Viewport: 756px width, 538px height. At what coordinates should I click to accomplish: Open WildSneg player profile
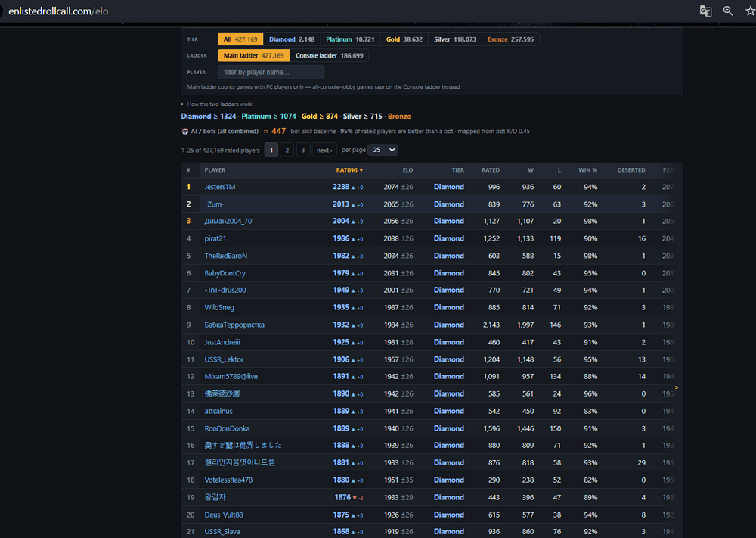tap(219, 308)
